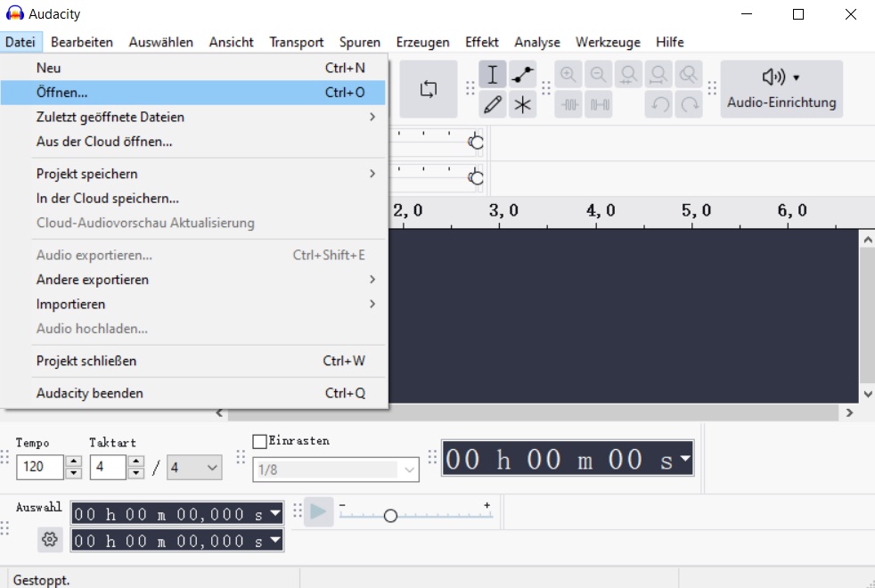Click the vertical scrollbar up arrow

point(867,240)
